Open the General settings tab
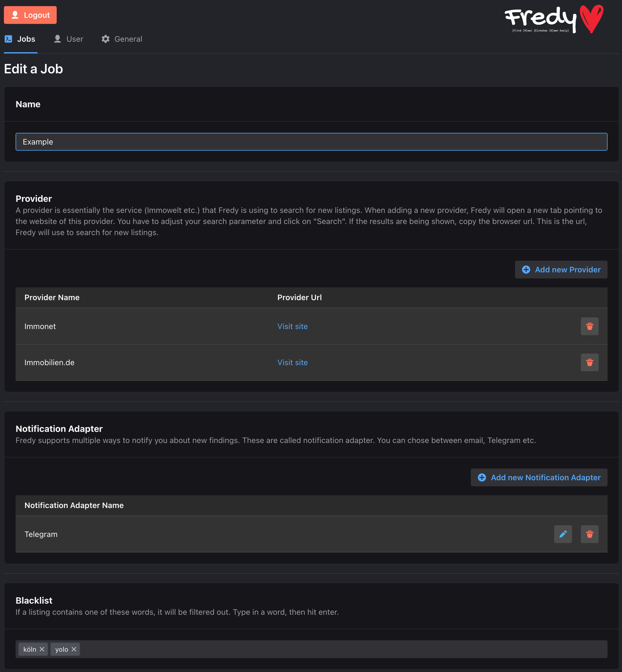The image size is (622, 672). coord(122,39)
